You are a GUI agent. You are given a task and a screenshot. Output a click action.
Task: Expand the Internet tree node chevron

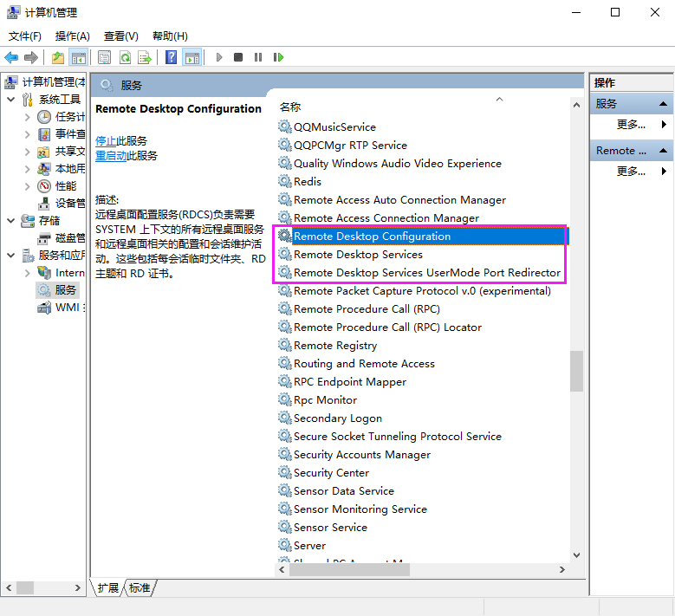pyautogui.click(x=28, y=273)
